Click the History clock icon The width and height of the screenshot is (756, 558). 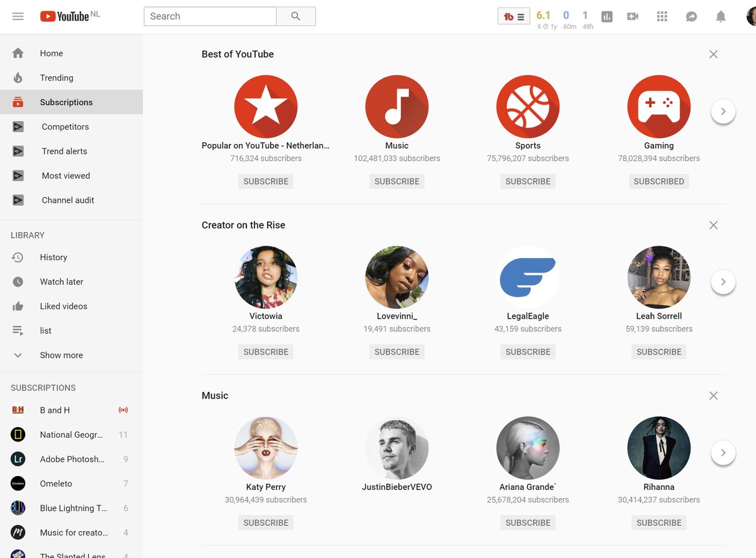click(x=18, y=258)
